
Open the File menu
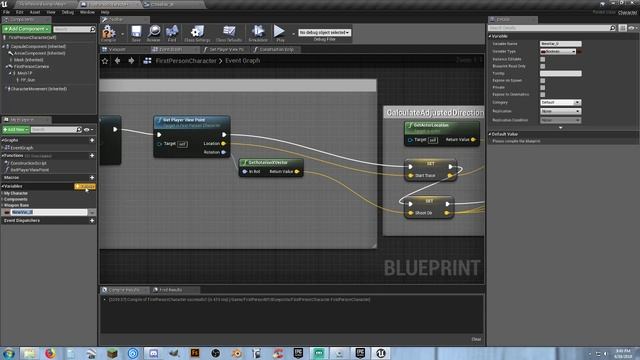coord(7,12)
